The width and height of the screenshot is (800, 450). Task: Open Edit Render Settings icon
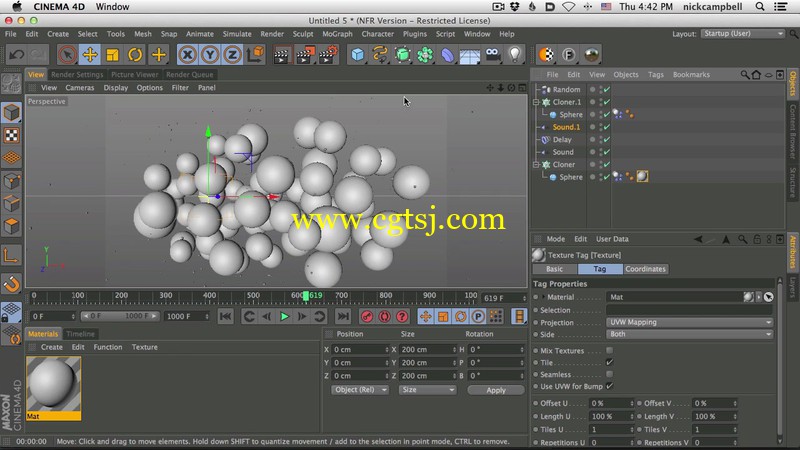click(x=328, y=55)
